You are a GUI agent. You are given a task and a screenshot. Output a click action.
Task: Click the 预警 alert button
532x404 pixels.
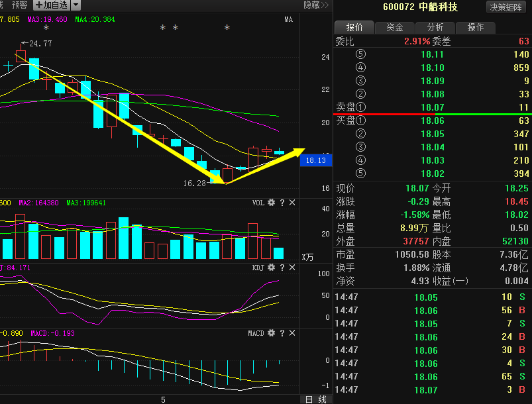click(x=19, y=5)
